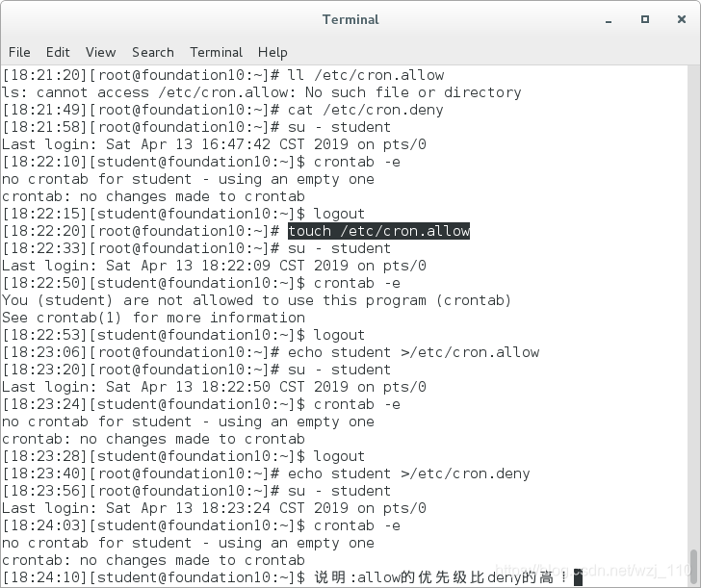Viewport: 701px width, 588px height.
Task: Click the Terminal title bar text
Action: (350, 19)
